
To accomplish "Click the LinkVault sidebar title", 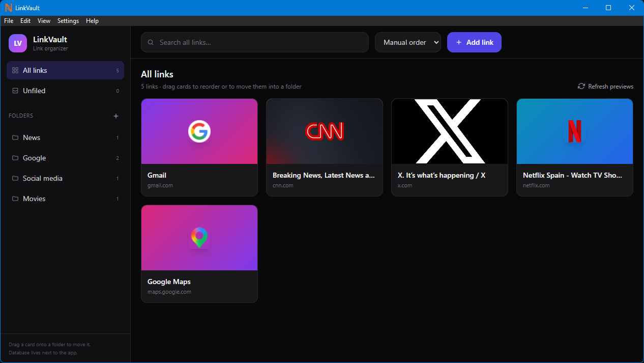I will [x=50, y=39].
